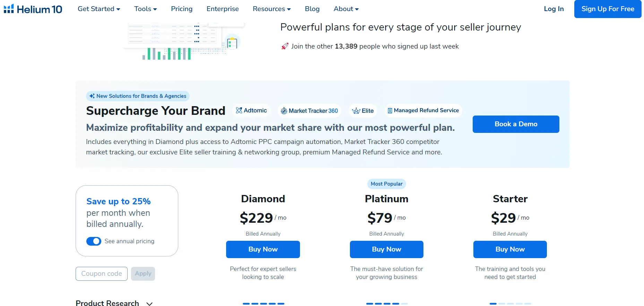This screenshot has width=644, height=306.
Task: Open the Get Started dropdown menu
Action: coord(99,9)
